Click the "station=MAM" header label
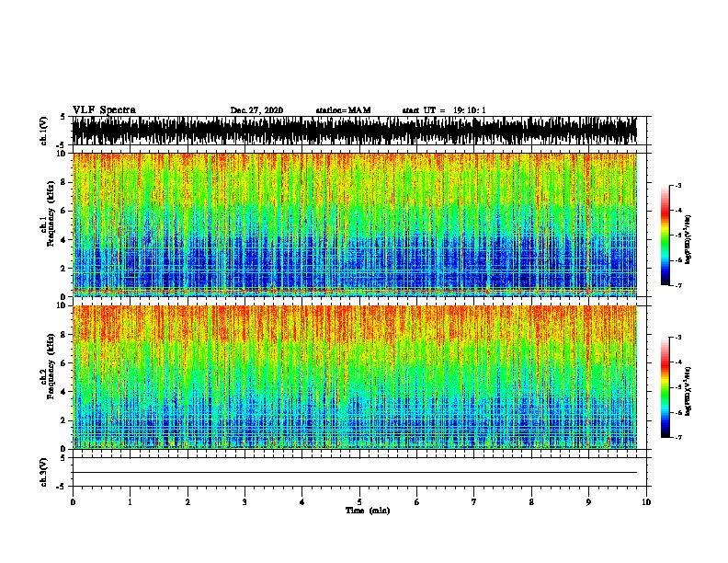 click(343, 110)
